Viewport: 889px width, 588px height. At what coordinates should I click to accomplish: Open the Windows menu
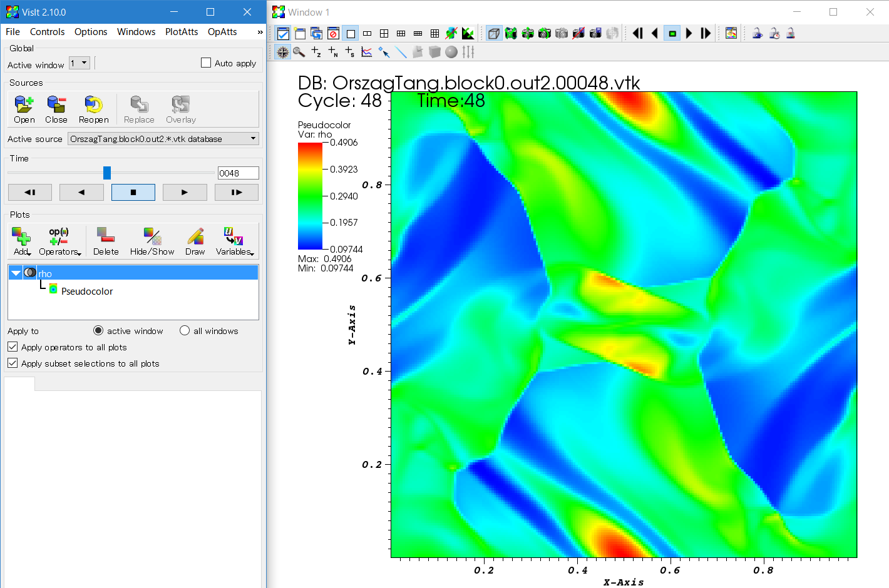pos(136,32)
